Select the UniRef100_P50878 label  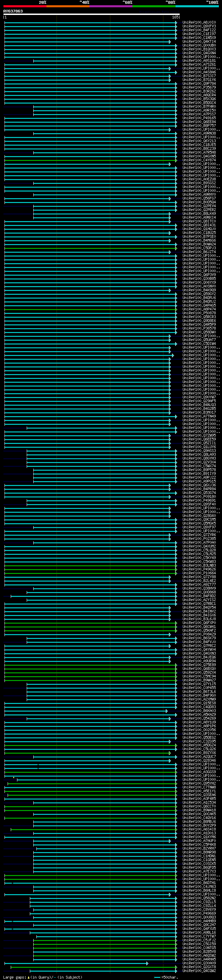(199, 313)
